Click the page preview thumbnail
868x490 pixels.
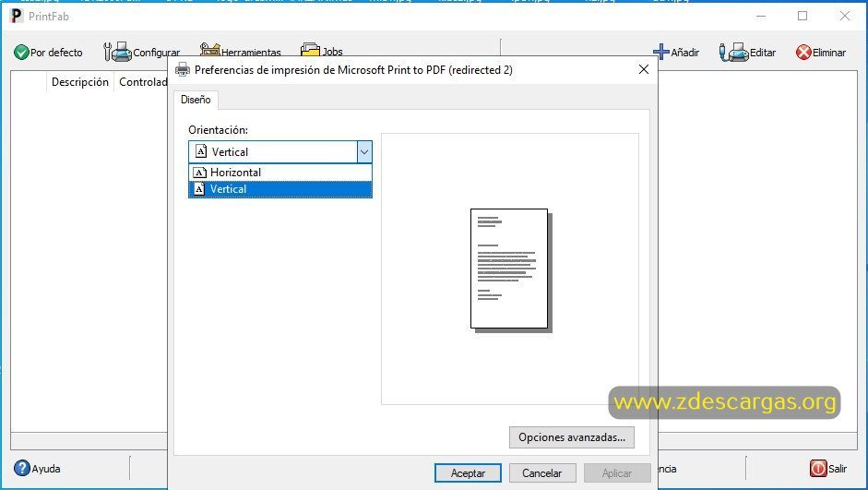click(510, 269)
